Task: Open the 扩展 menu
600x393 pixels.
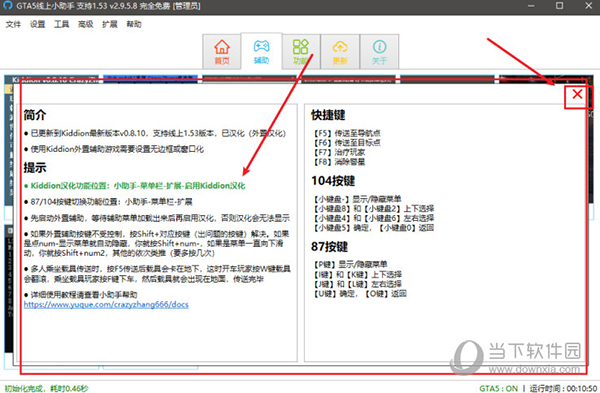Action: pyautogui.click(x=110, y=24)
